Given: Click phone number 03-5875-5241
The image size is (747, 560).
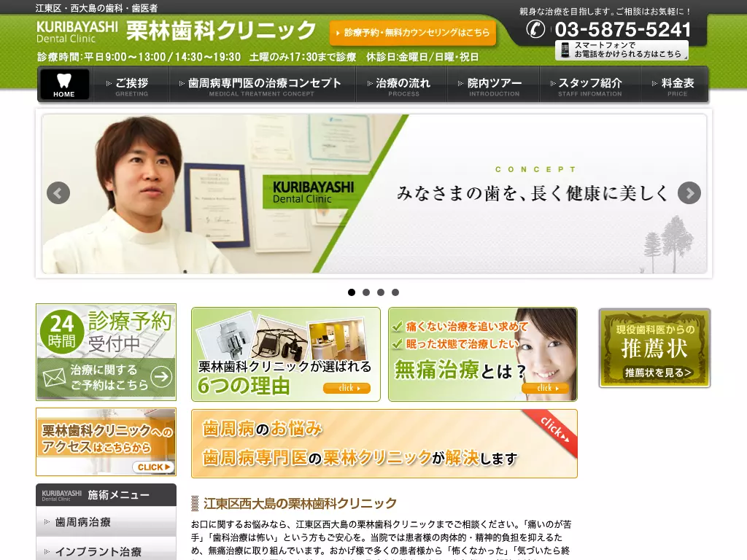Looking at the screenshot, I should point(623,29).
